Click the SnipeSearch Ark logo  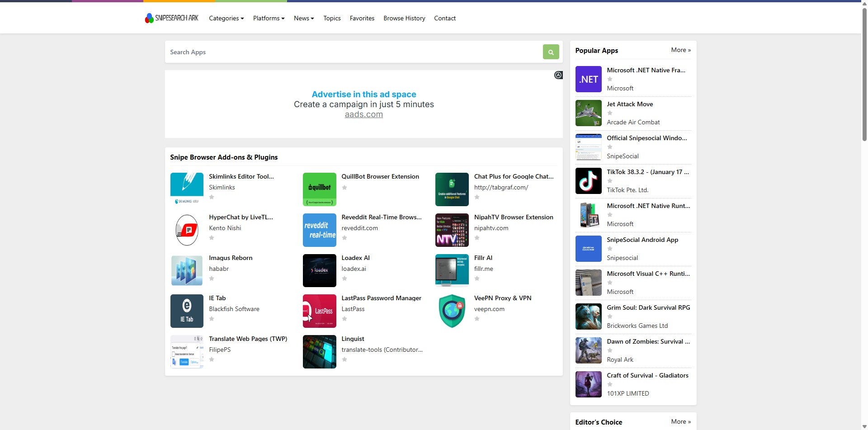coord(171,18)
